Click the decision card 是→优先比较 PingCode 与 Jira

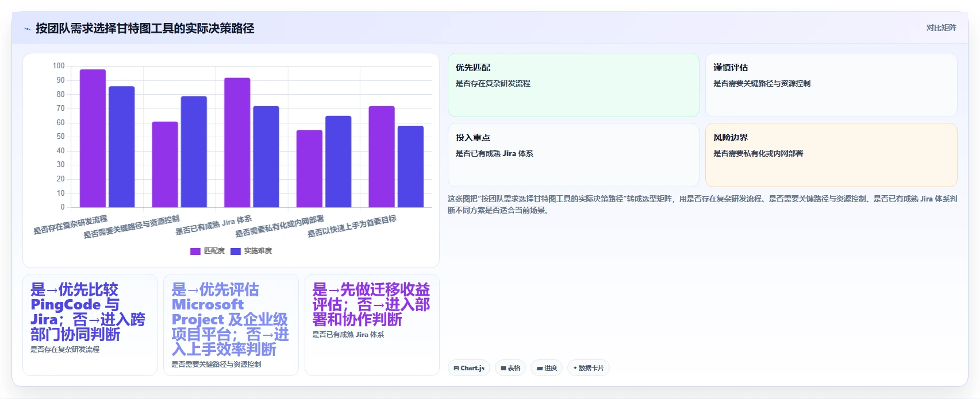pyautogui.click(x=90, y=325)
